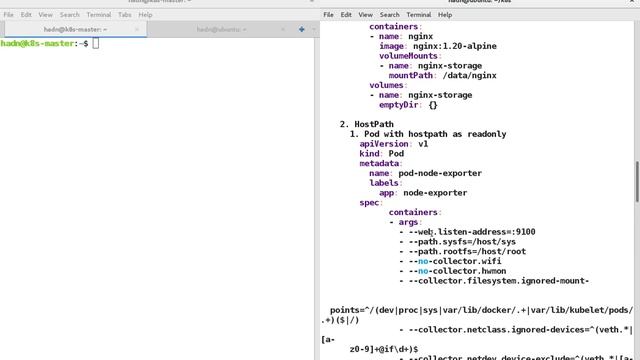640x360 pixels.
Task: Open the Help menu in right terminal window
Action: [445, 15]
